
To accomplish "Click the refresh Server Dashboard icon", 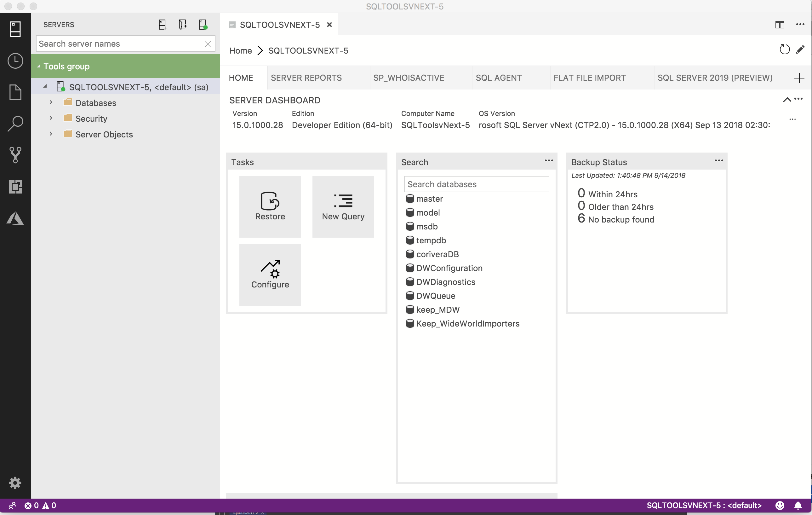I will point(785,49).
